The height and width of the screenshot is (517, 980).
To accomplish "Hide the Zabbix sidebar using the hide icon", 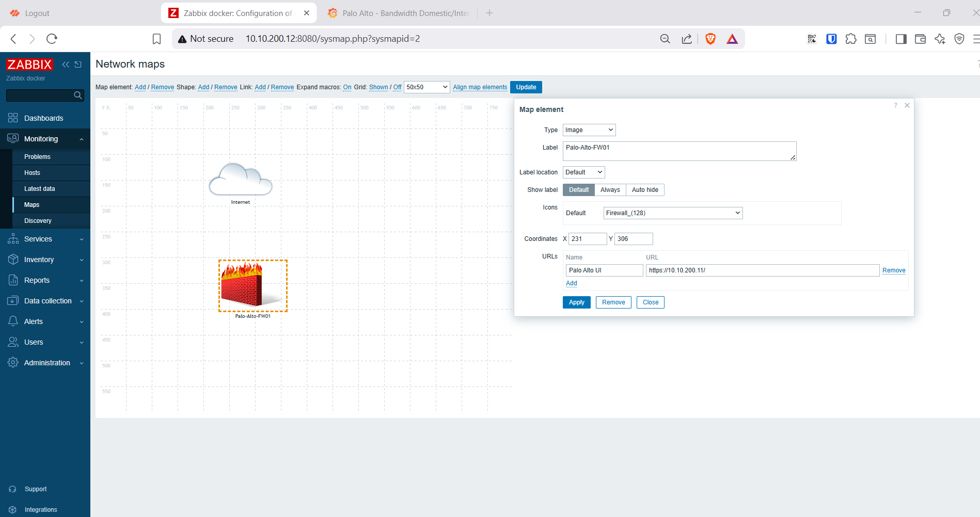I will pyautogui.click(x=78, y=64).
